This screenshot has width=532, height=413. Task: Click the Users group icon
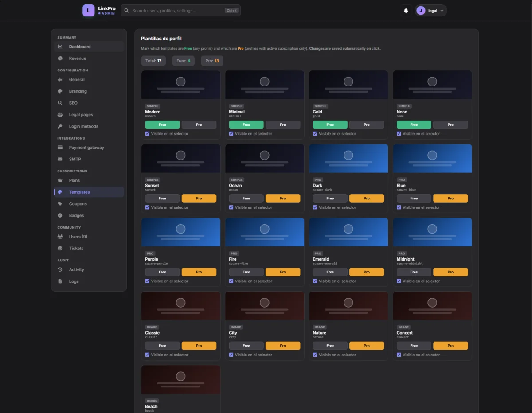point(60,237)
